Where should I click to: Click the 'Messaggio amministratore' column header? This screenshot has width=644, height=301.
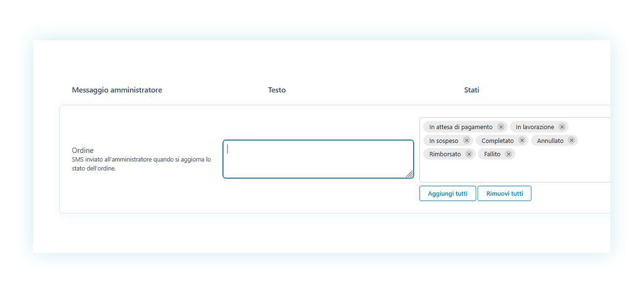(x=117, y=90)
